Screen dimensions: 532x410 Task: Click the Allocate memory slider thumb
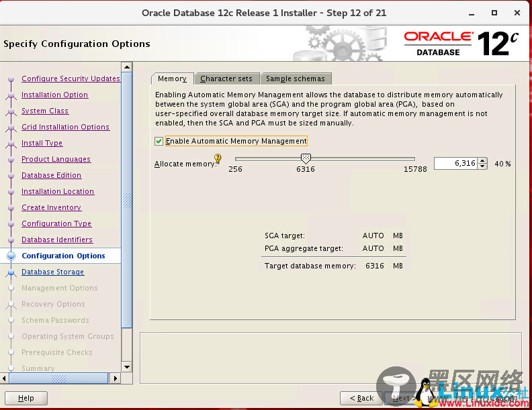[306, 158]
